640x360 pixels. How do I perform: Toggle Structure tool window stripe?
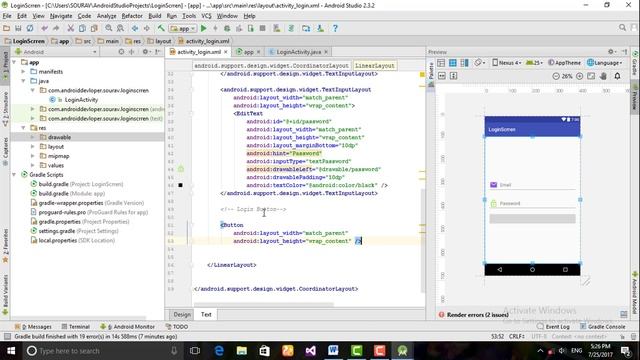[x=5, y=109]
